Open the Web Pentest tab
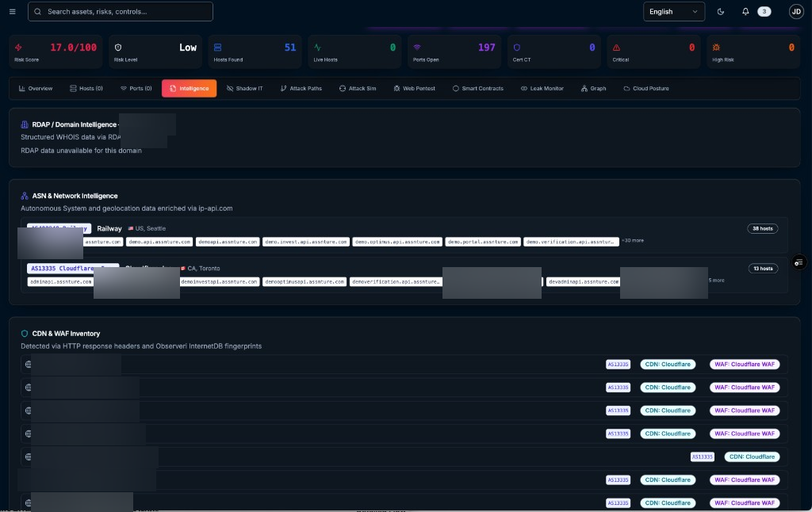This screenshot has width=812, height=512. pyautogui.click(x=414, y=89)
